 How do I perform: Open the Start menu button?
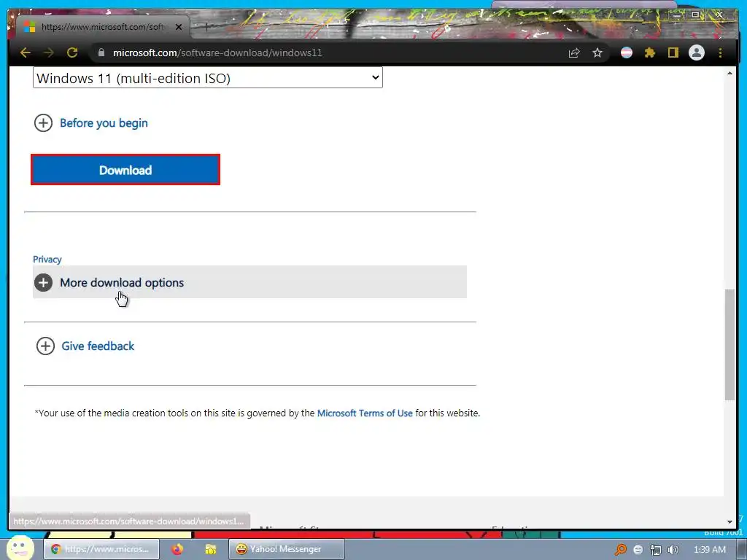click(20, 548)
